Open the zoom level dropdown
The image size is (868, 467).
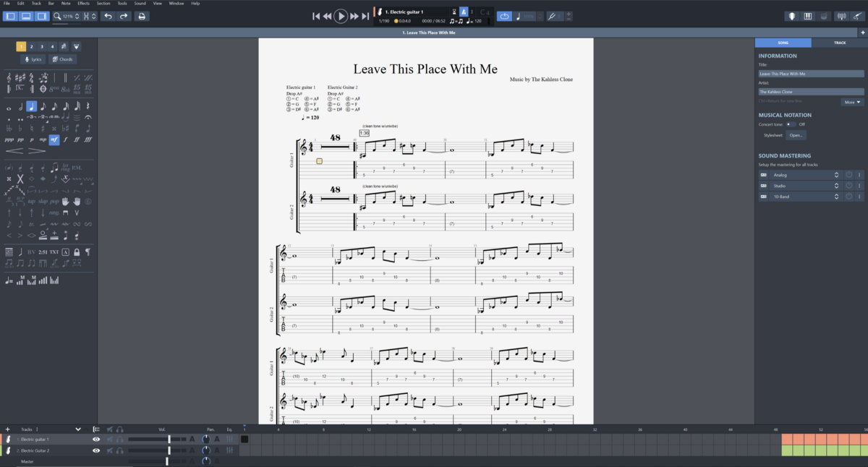pos(77,16)
